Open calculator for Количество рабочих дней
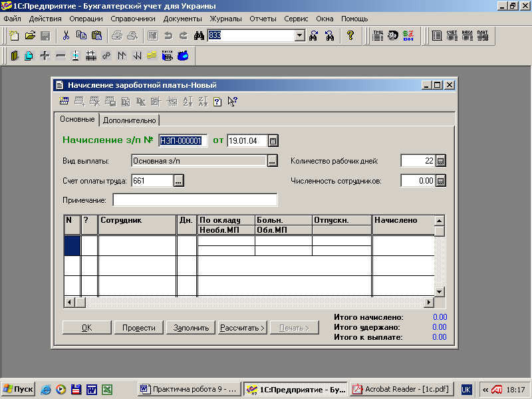The image size is (532, 399). tap(440, 161)
